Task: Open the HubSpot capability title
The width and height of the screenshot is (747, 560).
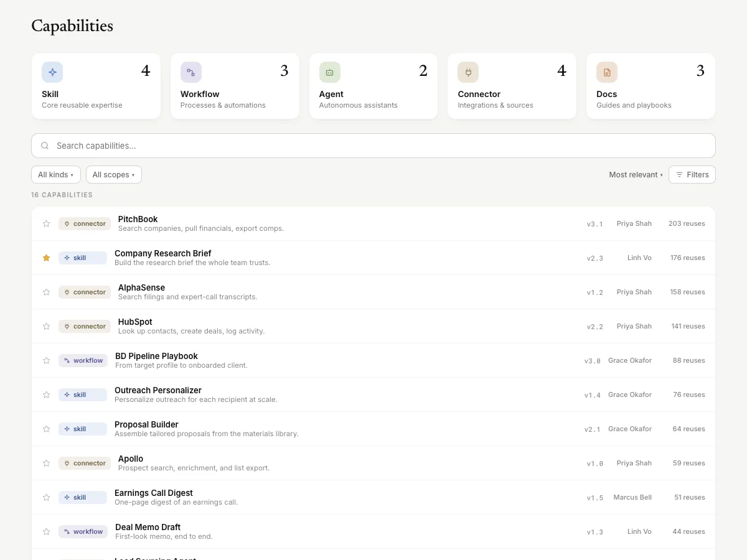Action: coord(135,322)
